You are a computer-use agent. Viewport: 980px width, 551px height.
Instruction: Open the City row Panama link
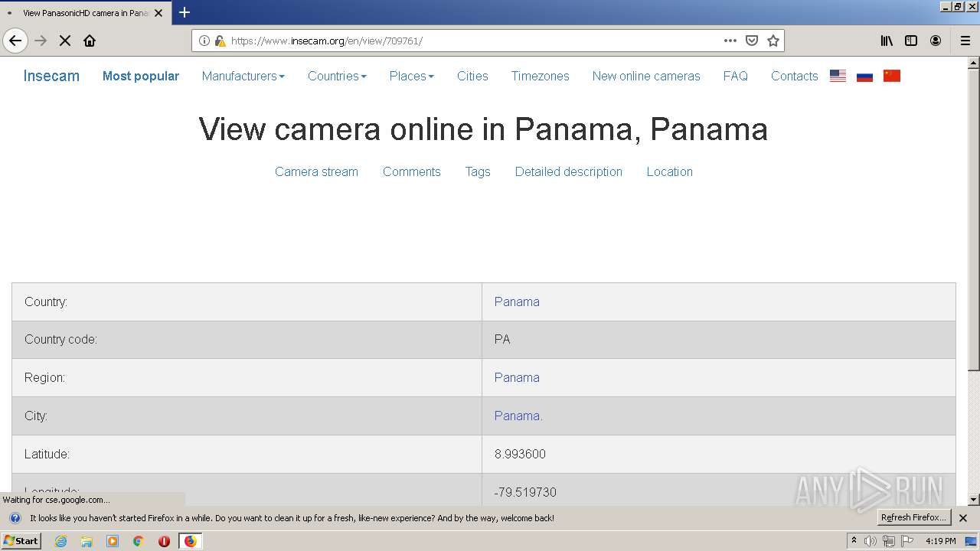click(x=518, y=416)
